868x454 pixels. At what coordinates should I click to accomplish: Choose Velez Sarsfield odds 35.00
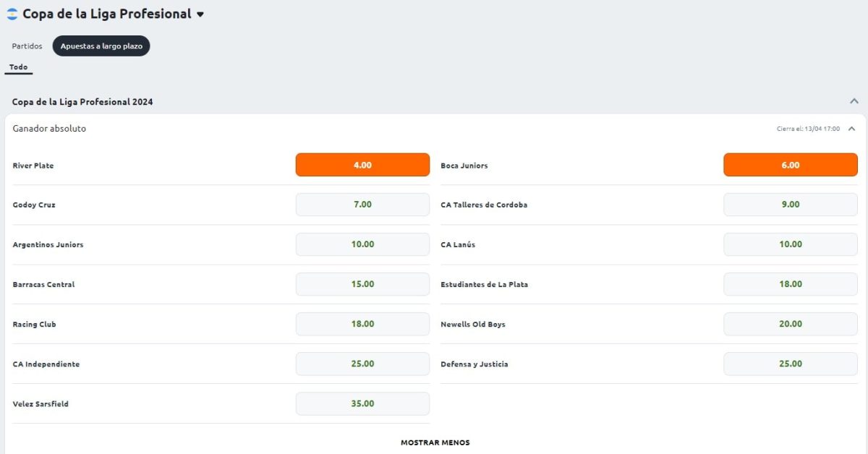(362, 403)
